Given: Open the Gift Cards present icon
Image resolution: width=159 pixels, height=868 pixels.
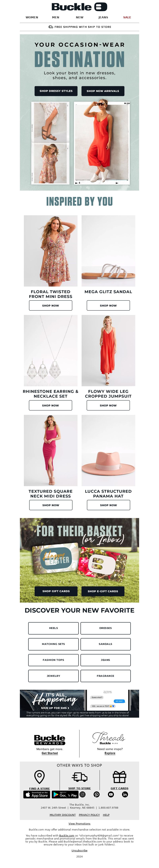Looking at the screenshot, I should point(119,777).
